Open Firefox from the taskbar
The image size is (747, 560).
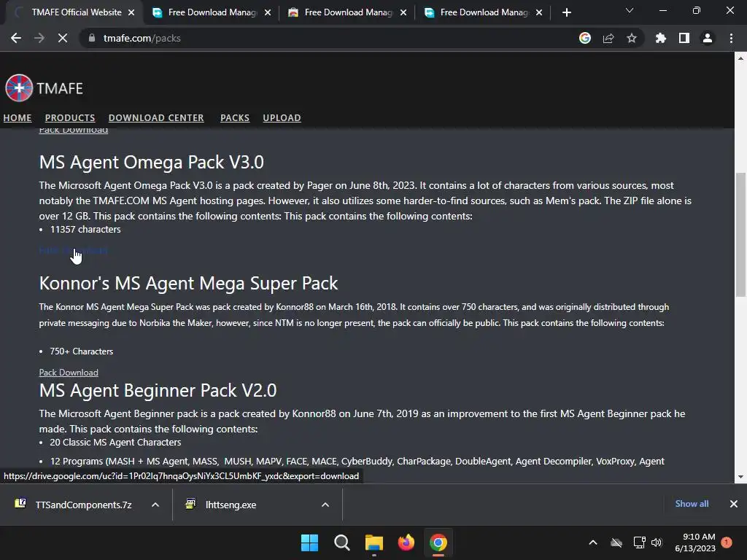coord(406,542)
